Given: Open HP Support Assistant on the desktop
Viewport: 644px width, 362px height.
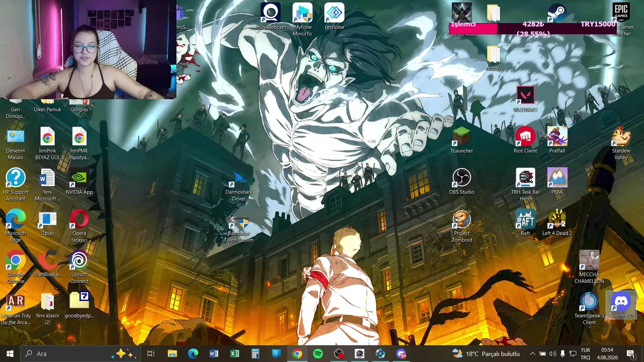Looking at the screenshot, I should coord(16,185).
